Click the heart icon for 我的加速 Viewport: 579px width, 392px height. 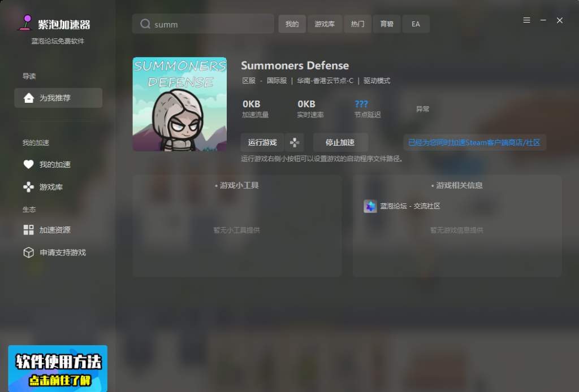pyautogui.click(x=28, y=164)
